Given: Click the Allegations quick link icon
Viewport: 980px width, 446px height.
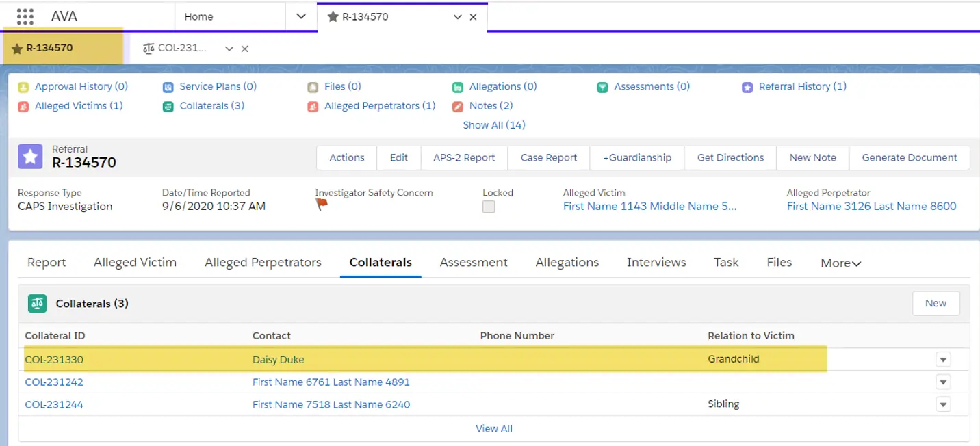Looking at the screenshot, I should 458,87.
